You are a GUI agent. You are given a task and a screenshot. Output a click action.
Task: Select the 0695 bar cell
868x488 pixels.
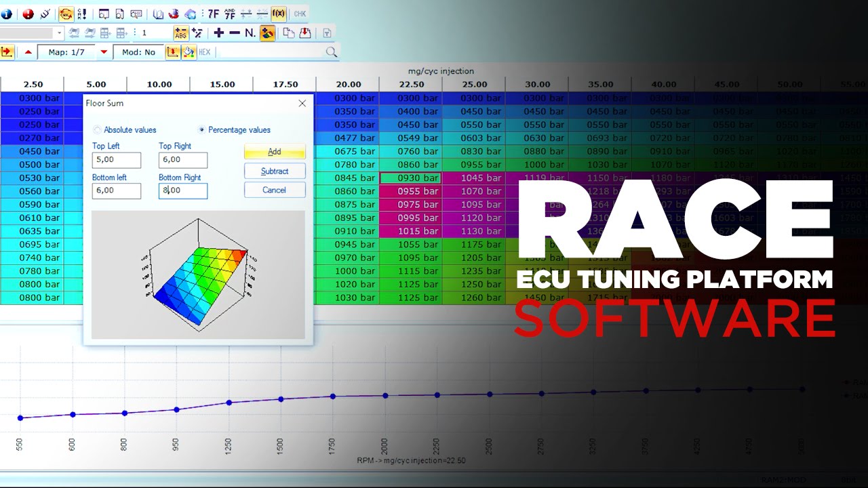[x=32, y=244]
